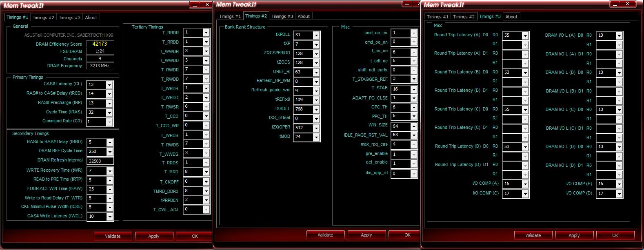Expand Round Trip Latency (B) D0 R0 dropdown
The height and width of the screenshot is (250, 644).
click(x=525, y=73)
